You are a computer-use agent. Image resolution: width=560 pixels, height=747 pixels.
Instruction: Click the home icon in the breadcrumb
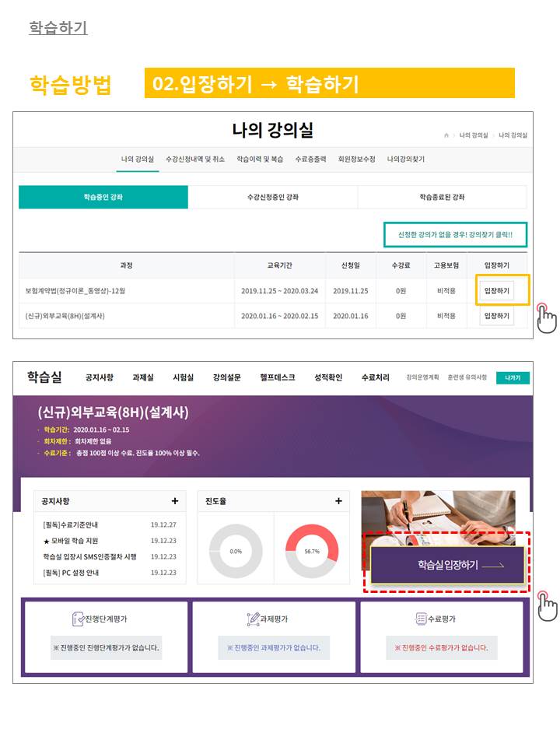click(446, 135)
